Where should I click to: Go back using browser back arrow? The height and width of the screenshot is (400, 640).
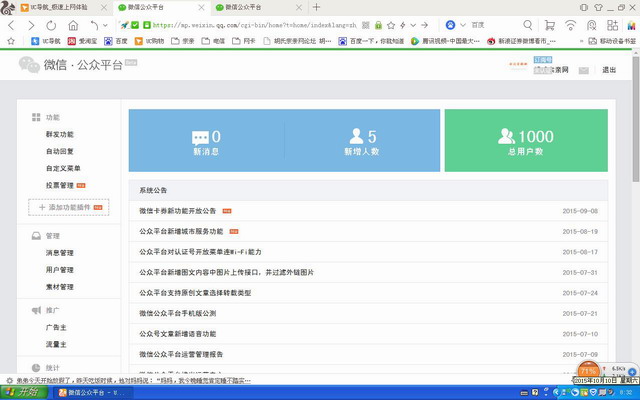click(x=11, y=25)
